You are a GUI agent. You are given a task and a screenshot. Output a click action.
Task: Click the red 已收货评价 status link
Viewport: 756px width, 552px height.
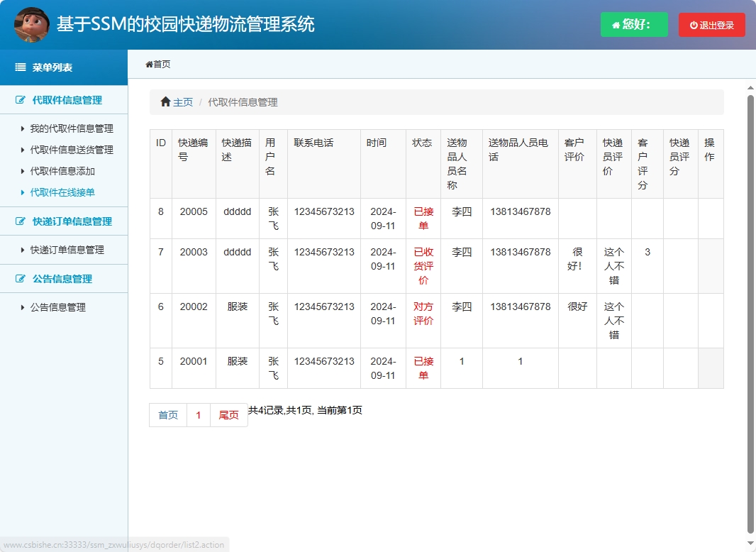(x=423, y=265)
